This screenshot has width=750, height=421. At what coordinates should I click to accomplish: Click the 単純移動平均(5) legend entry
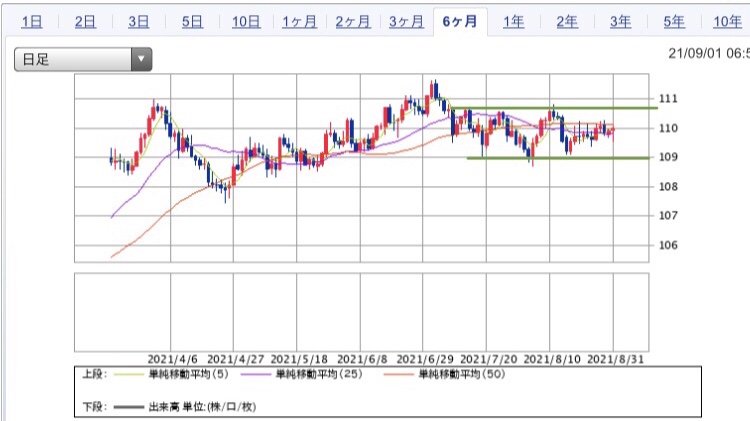pyautogui.click(x=189, y=374)
